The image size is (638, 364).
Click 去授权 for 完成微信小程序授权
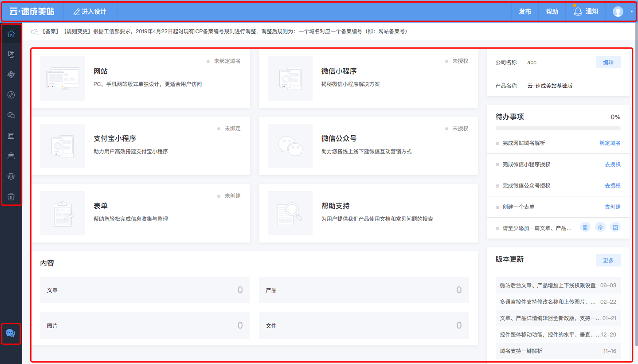[613, 164]
